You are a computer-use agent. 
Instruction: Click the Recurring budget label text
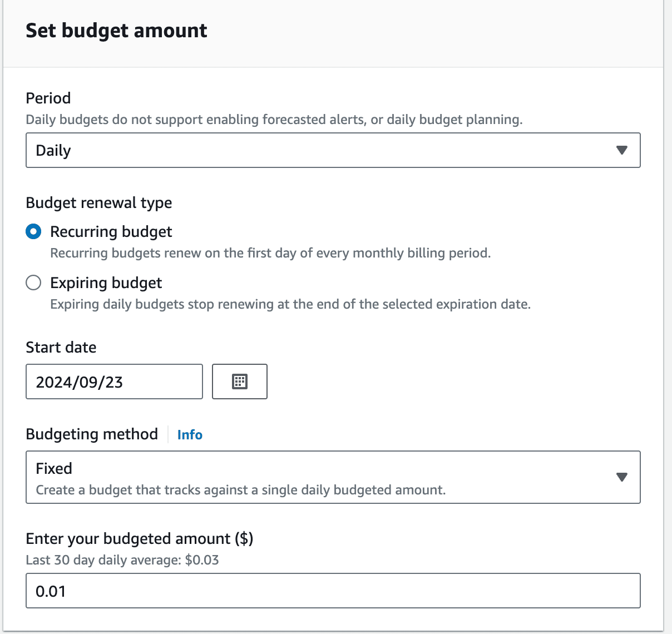(x=111, y=231)
